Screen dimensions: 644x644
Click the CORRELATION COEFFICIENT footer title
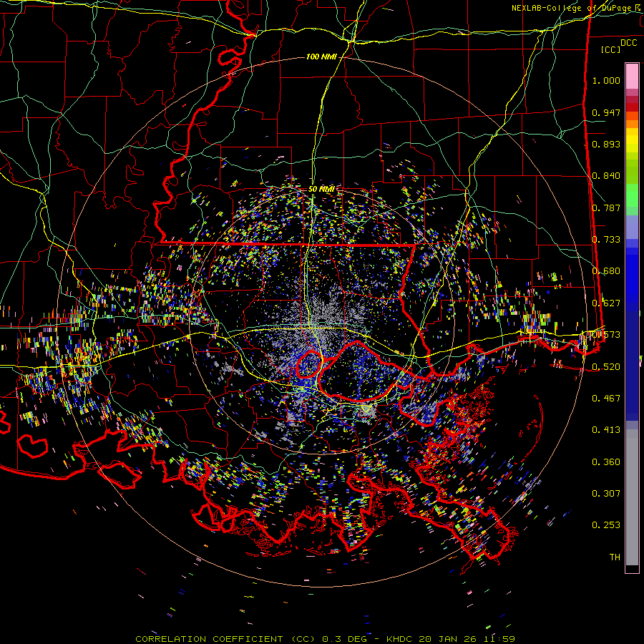209,639
